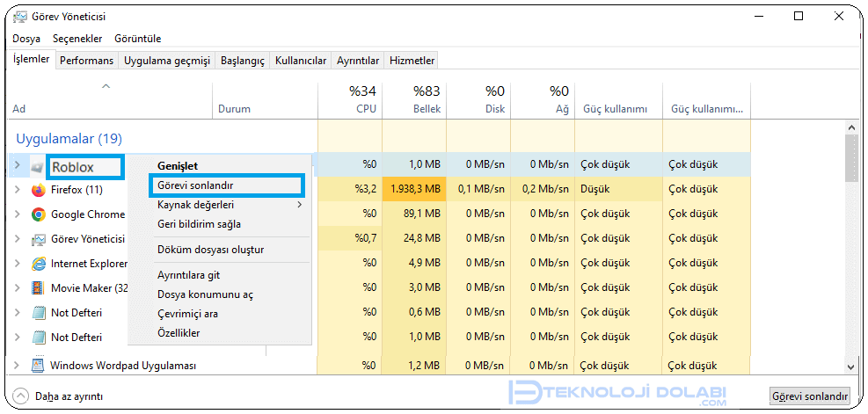Click the Google Chrome process icon

[x=38, y=214]
